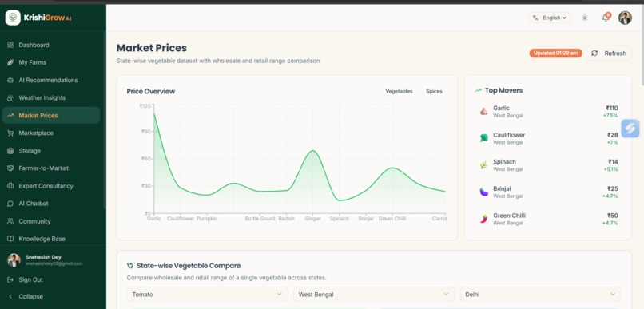Open the West Bengal state dropdown

click(374, 294)
